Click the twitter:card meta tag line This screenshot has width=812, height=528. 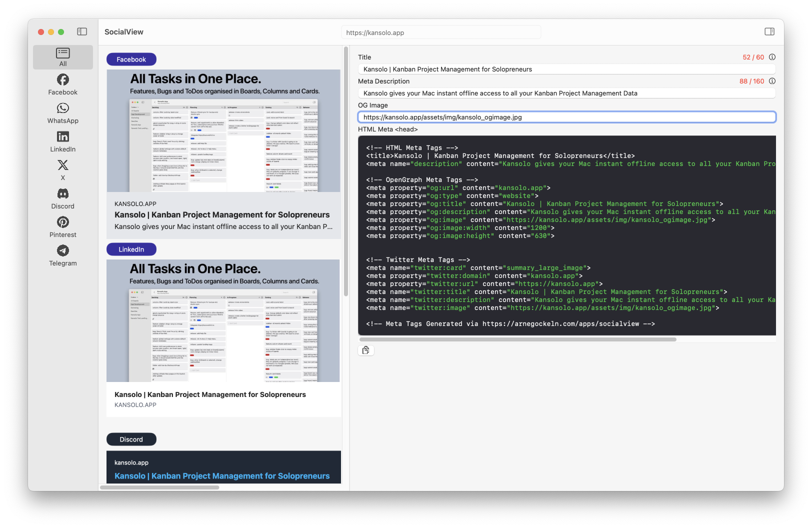478,267
